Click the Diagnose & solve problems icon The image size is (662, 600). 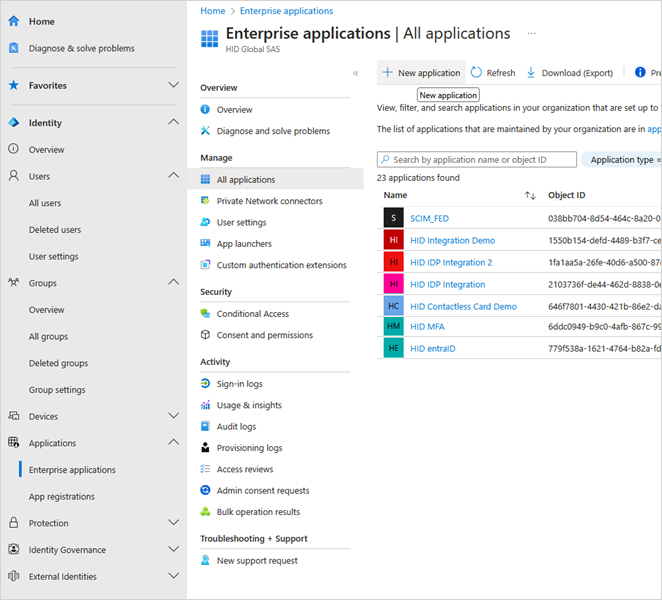click(14, 48)
